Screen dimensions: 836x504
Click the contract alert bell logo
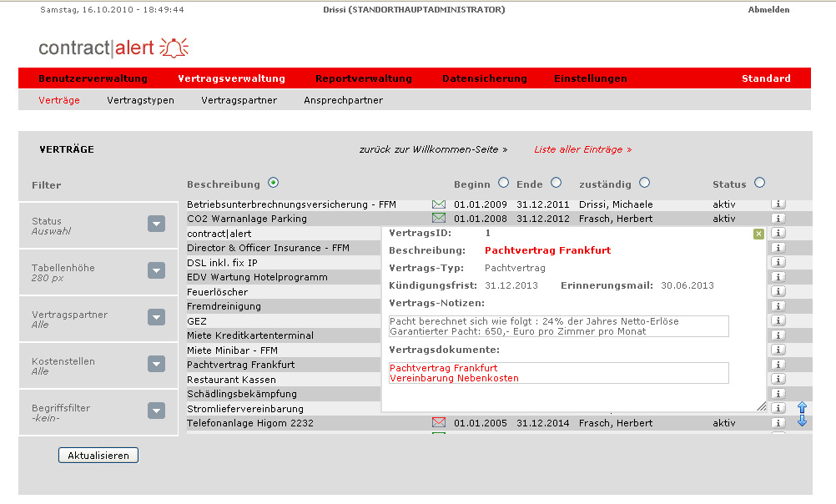click(x=174, y=48)
